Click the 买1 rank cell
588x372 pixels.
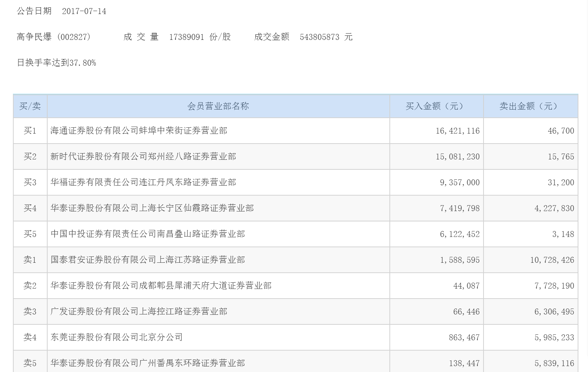point(30,131)
